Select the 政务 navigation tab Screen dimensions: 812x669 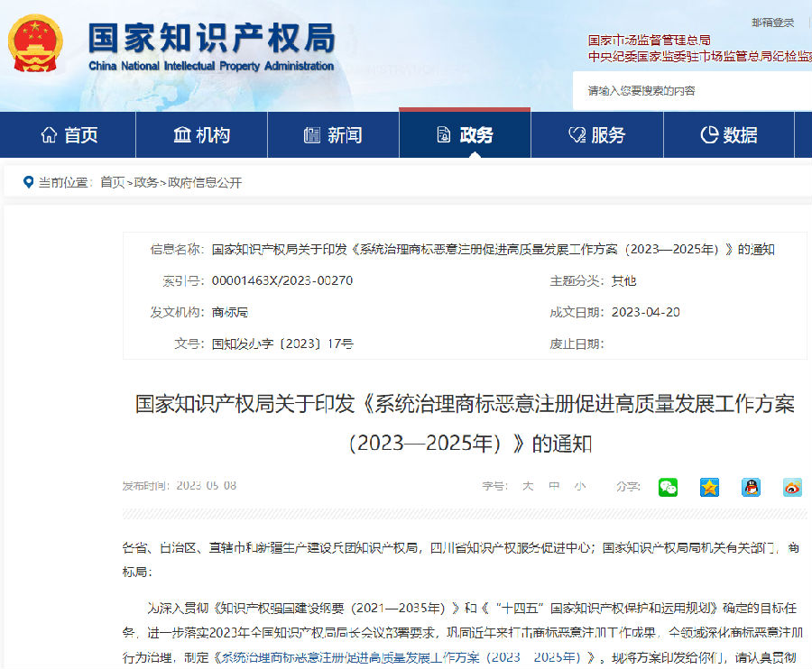point(465,135)
